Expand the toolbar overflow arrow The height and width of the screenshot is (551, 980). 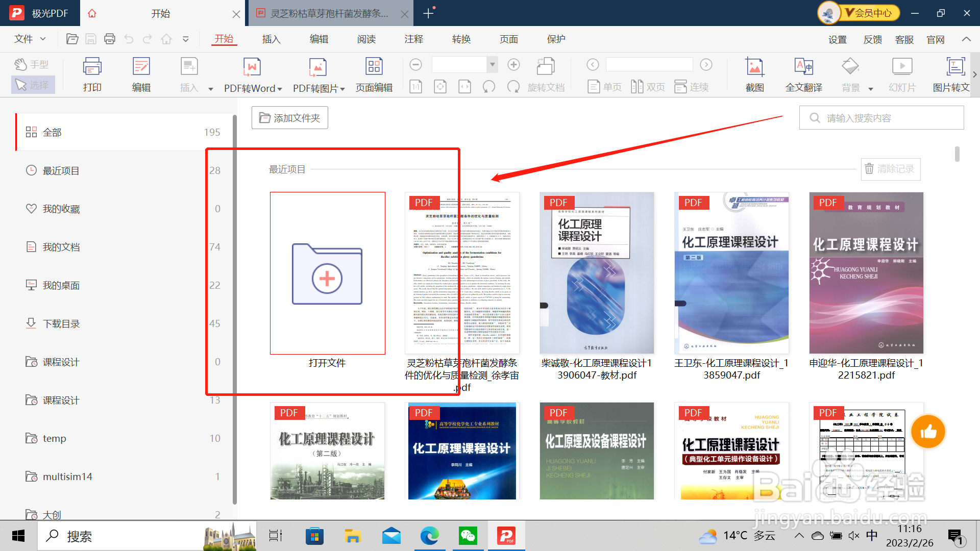coord(975,74)
